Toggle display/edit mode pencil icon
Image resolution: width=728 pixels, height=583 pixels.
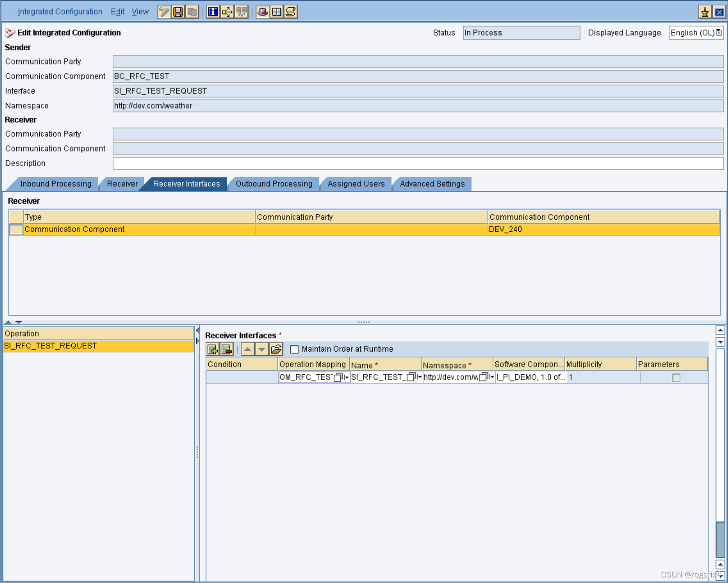click(164, 12)
